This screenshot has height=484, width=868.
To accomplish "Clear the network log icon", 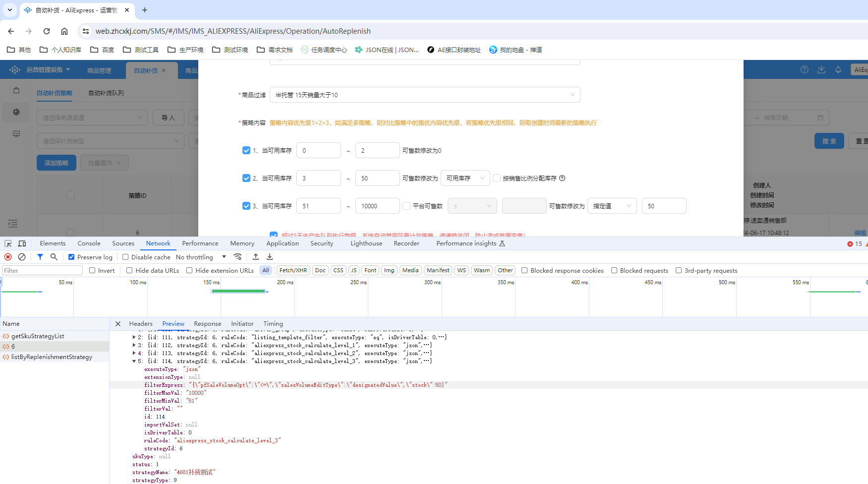I will 22,257.
